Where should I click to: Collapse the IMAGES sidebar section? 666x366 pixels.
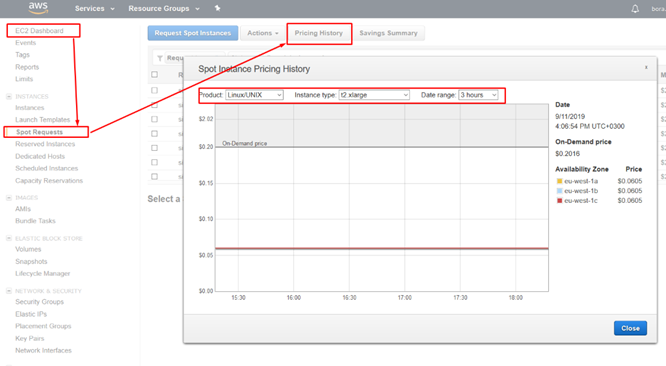[8, 197]
